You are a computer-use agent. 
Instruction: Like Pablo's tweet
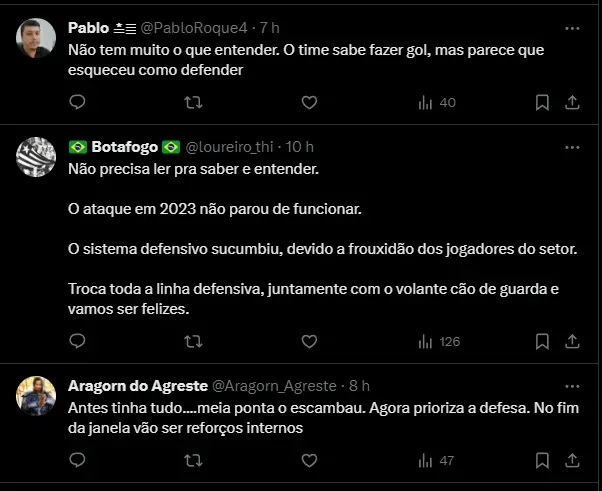tap(309, 102)
